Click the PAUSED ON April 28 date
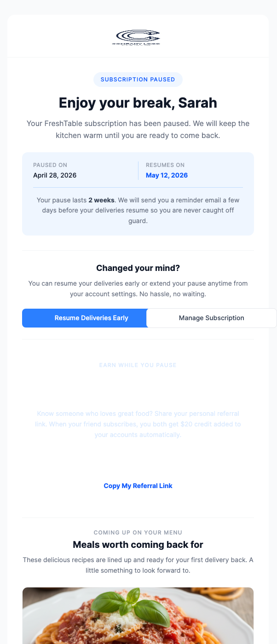Screen dimensions: 277x644 [x=55, y=175]
